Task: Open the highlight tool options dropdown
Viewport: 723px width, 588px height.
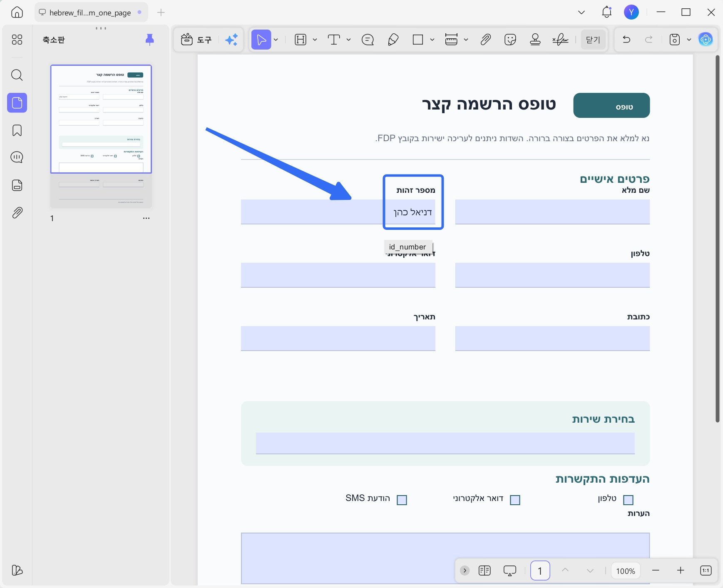Action: pos(315,40)
